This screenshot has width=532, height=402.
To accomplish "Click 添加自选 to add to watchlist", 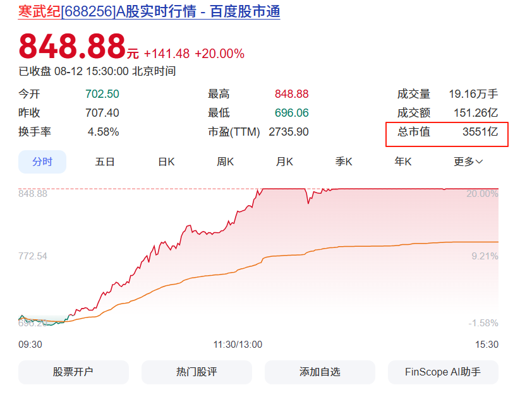I will point(320,372).
